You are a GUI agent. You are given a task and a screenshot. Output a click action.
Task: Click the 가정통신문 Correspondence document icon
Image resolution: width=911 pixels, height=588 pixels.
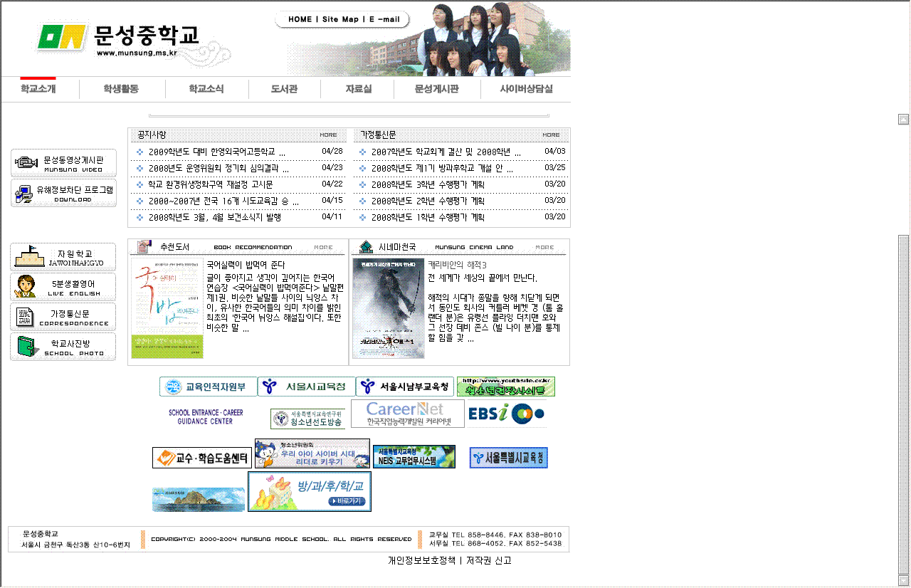[25, 317]
